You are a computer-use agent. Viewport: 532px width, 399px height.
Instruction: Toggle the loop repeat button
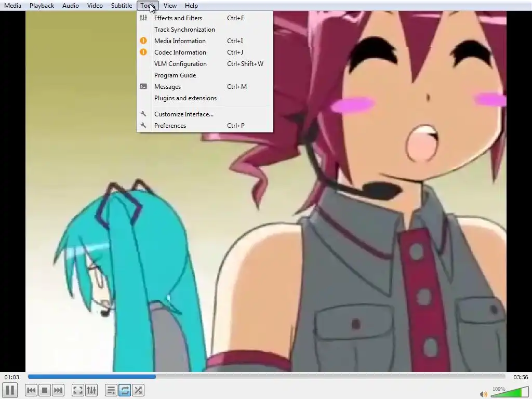pos(125,390)
